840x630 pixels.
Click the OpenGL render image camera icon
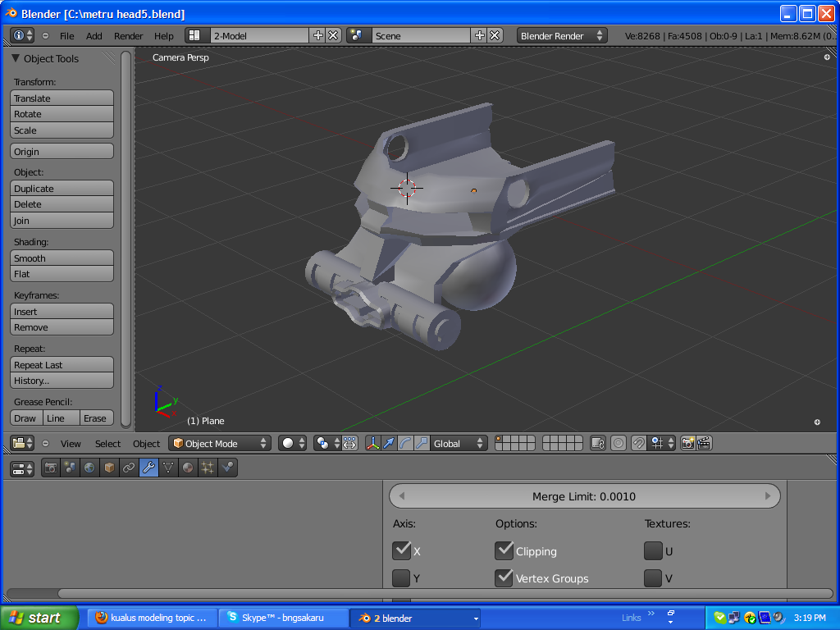coord(687,443)
